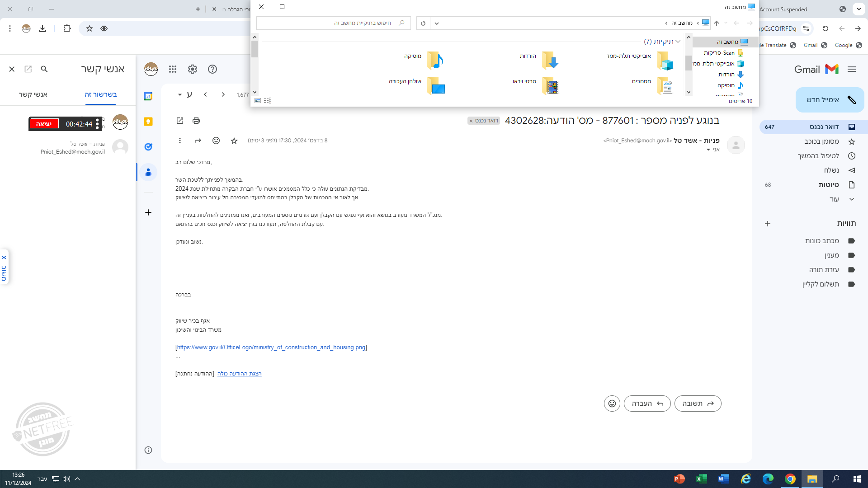Viewport: 868px width, 488px height.
Task: Click the print email icon
Action: pyautogui.click(x=196, y=121)
